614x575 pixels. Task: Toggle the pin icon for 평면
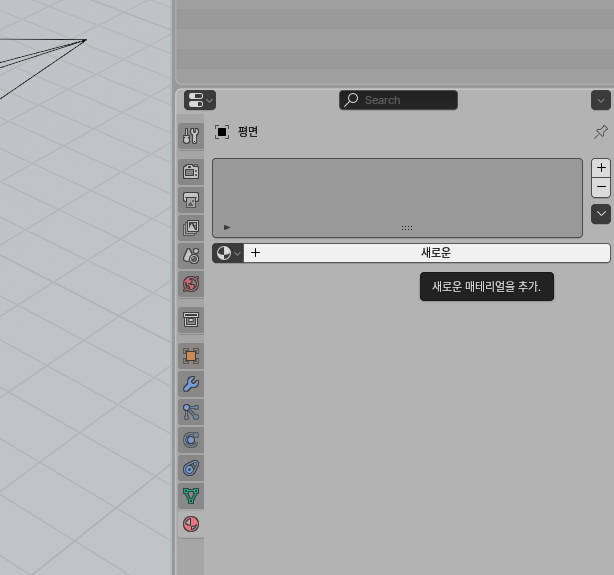(x=601, y=132)
